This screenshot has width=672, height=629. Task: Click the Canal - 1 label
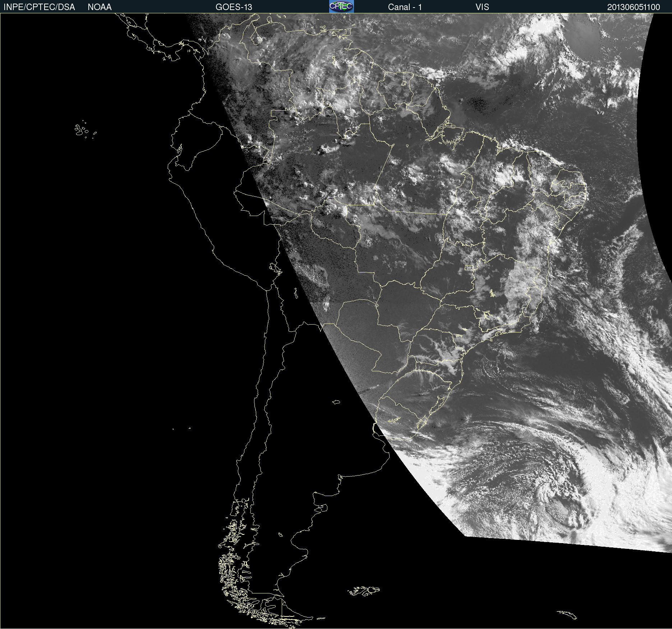tap(405, 7)
